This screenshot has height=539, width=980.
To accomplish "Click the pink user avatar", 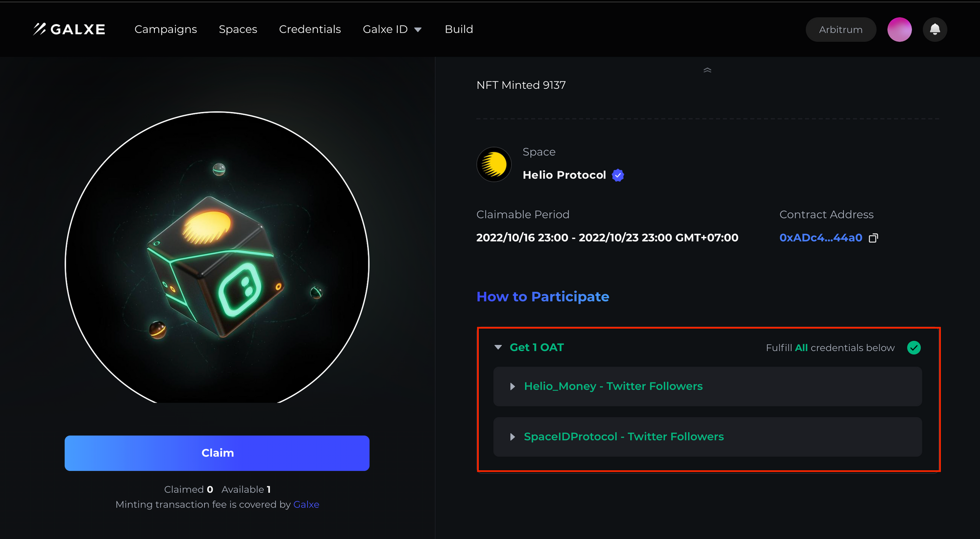I will click(900, 29).
